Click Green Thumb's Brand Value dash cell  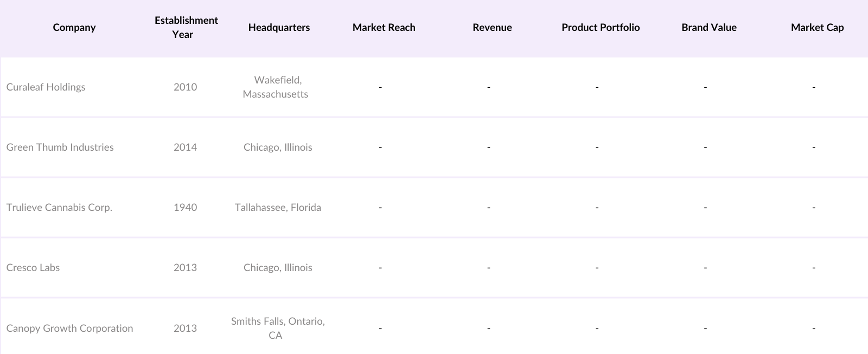click(705, 147)
